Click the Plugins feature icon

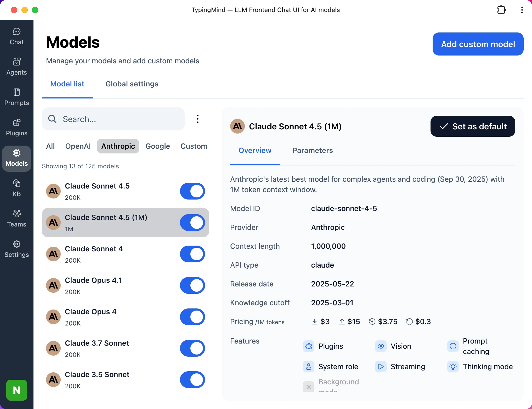(309, 346)
